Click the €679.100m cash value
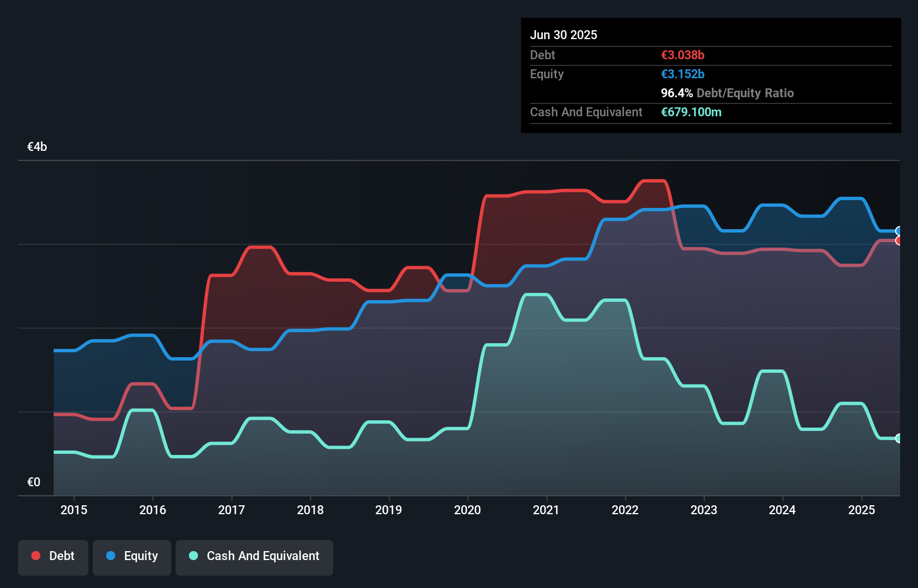 pyautogui.click(x=691, y=112)
